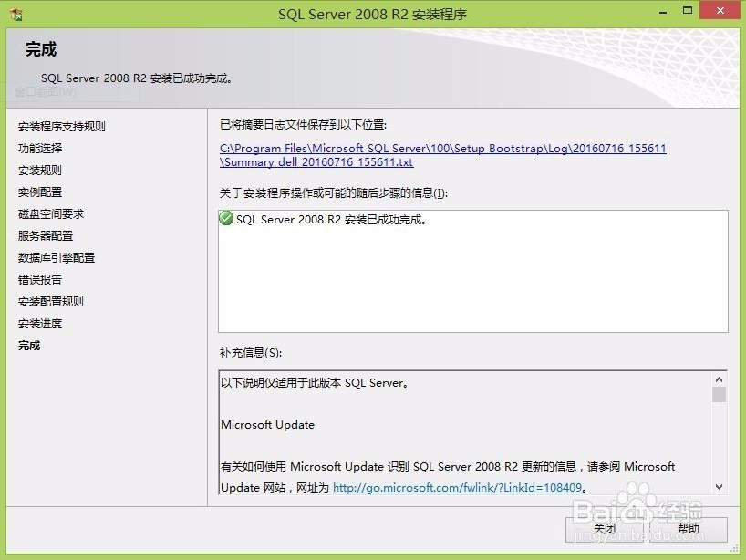This screenshot has width=746, height=560.
Task: Go to the 安装规则 step
Action: tap(40, 171)
